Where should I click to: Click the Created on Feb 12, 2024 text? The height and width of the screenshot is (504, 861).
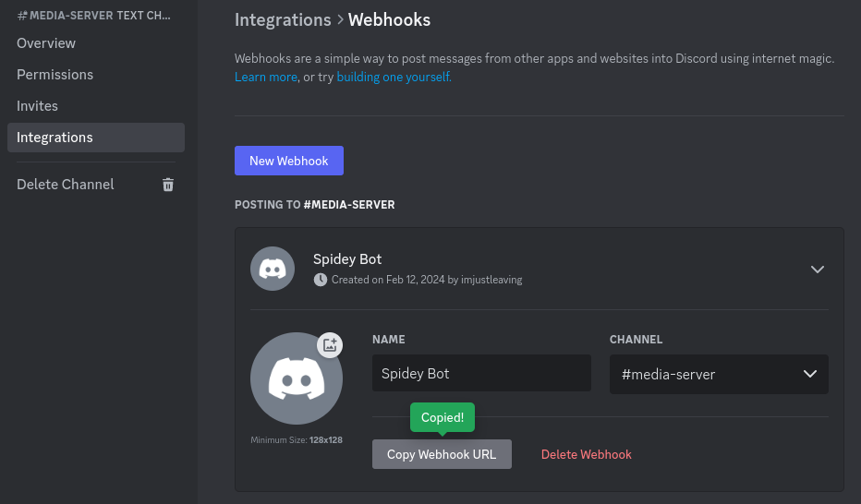click(x=427, y=280)
